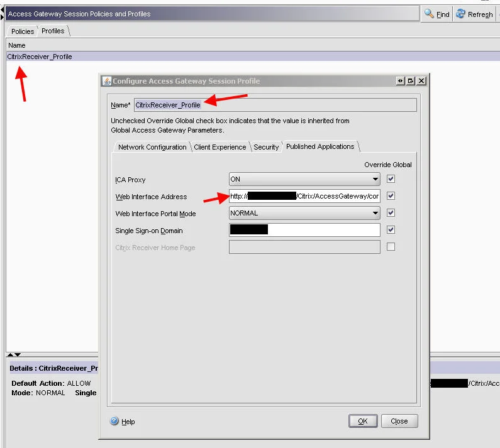
Task: Select Published Applications tab
Action: point(320,146)
